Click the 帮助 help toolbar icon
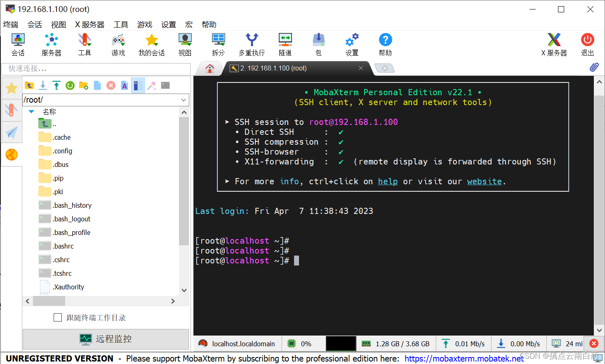This screenshot has height=364, width=605. click(x=385, y=45)
